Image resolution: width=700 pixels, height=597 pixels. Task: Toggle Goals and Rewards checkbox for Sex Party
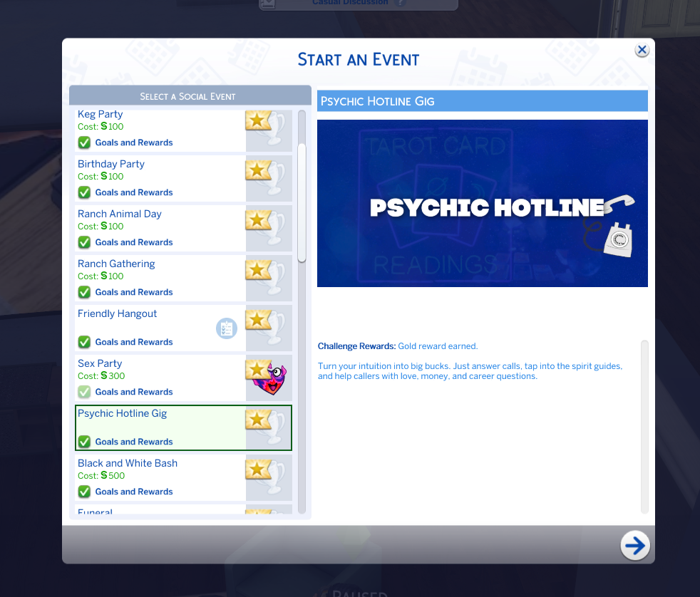point(84,393)
